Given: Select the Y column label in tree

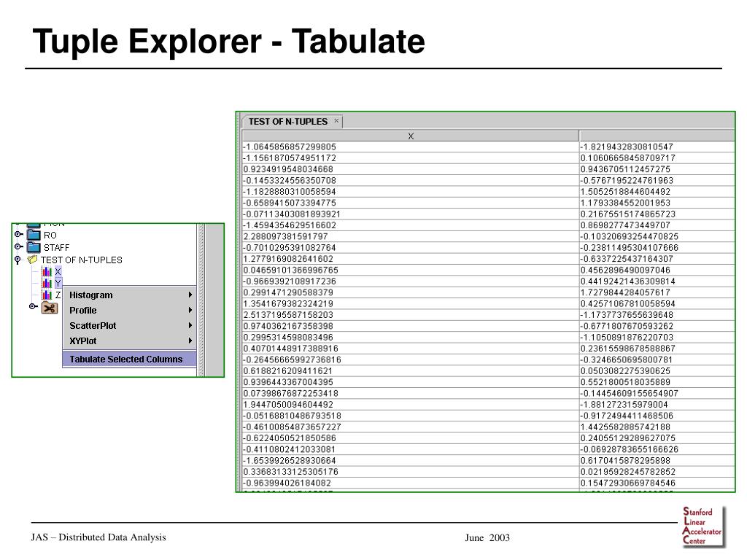Looking at the screenshot, I should point(58,284).
